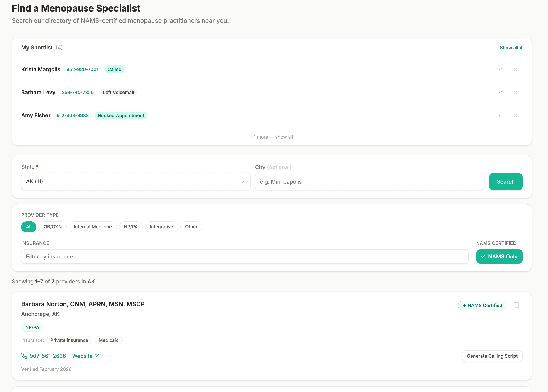This screenshot has height=392, width=548.
Task: Dial 907-561-2626 phone number
Action: (x=48, y=356)
